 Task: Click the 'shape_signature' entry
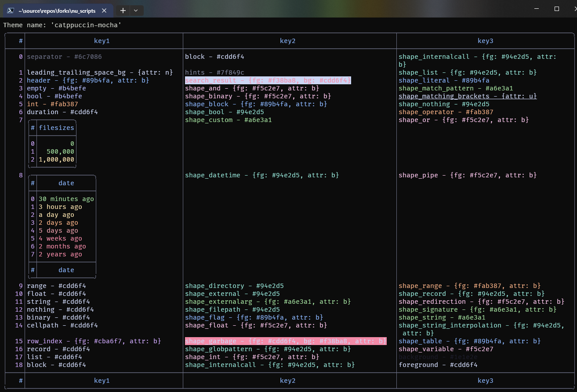[x=478, y=309]
